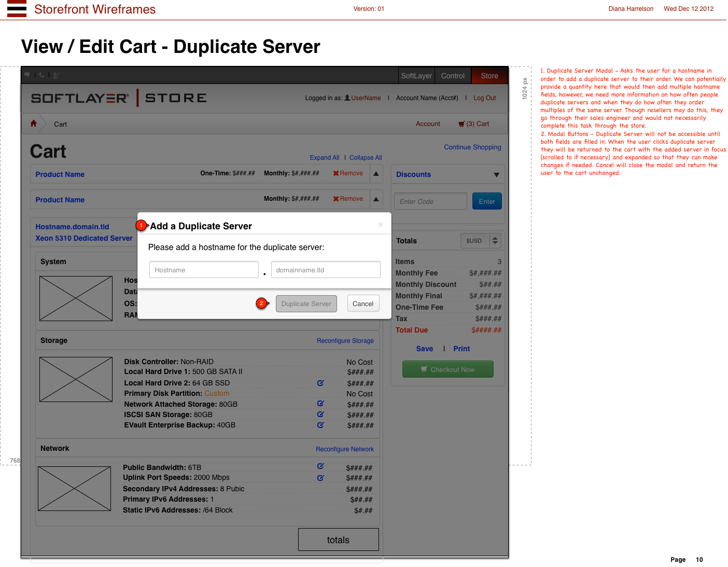Screen dimensions: 728x567
Task: Edit Network Attached Storage via pencil icon
Action: 320,403
